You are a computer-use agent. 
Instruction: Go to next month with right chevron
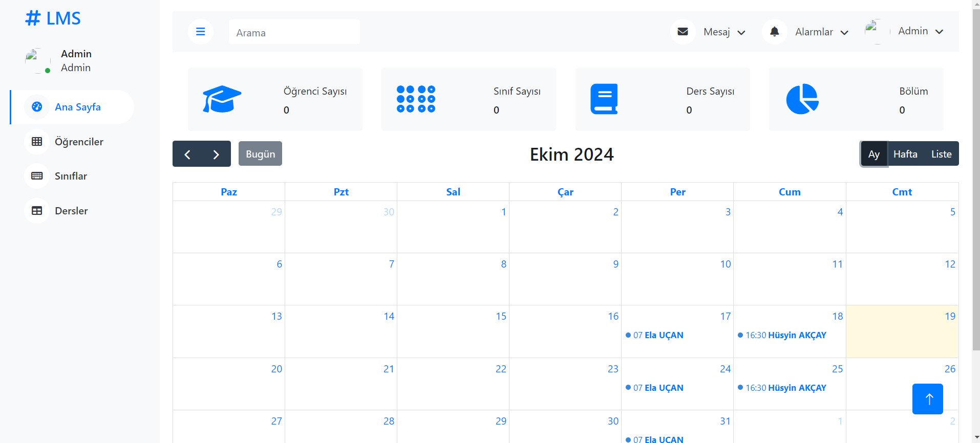[216, 154]
